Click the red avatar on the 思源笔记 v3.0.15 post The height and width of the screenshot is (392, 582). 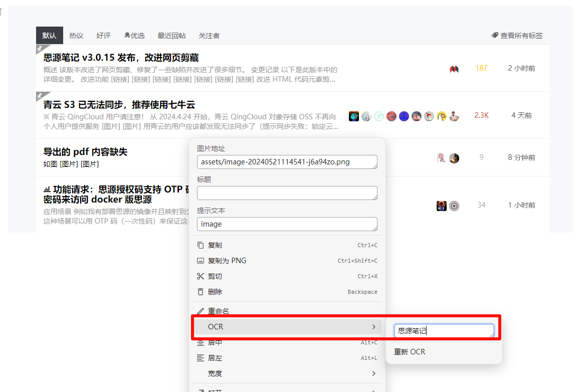pyautogui.click(x=454, y=69)
